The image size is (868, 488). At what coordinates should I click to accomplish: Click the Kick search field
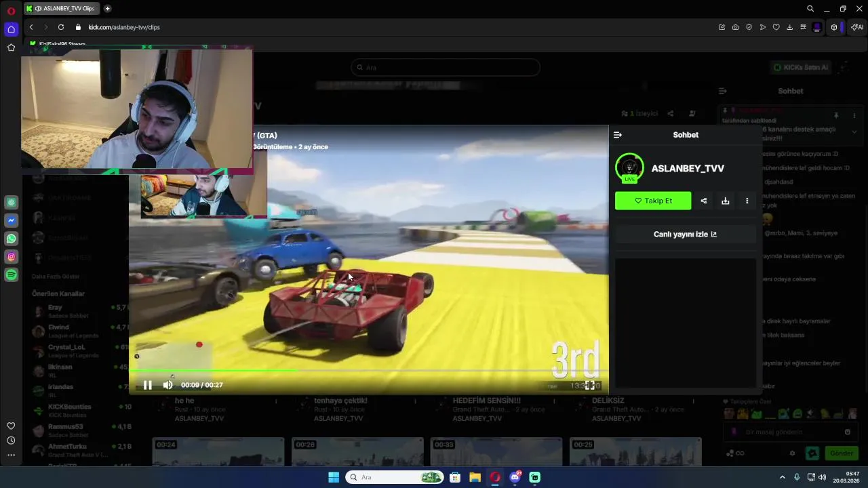click(446, 67)
